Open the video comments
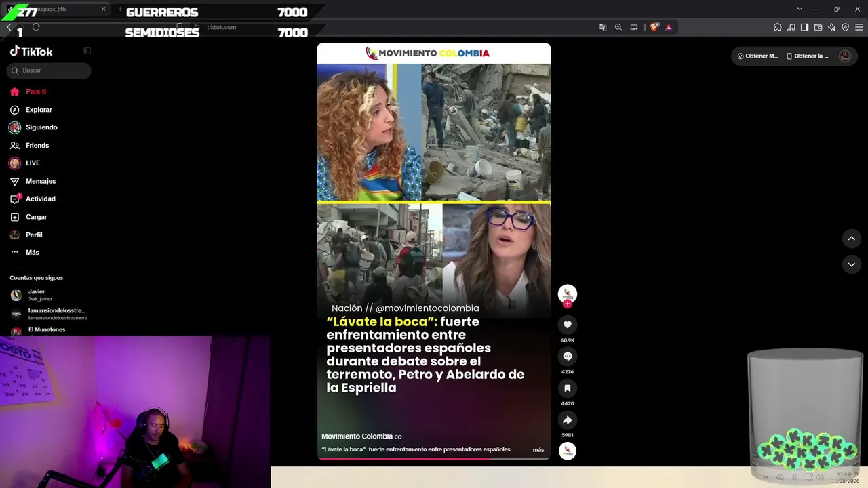Viewport: 868px width, 488px height. point(568,357)
